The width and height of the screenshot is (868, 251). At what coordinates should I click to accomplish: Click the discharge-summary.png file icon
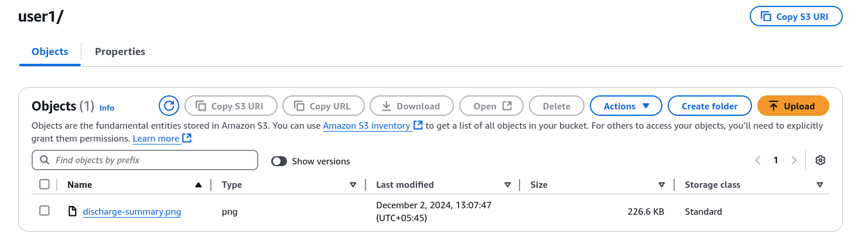coord(73,212)
